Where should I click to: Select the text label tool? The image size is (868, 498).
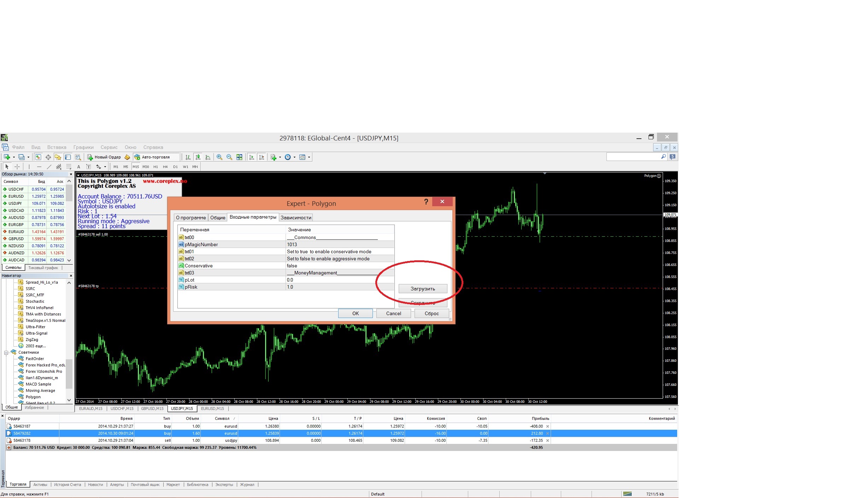pos(88,167)
